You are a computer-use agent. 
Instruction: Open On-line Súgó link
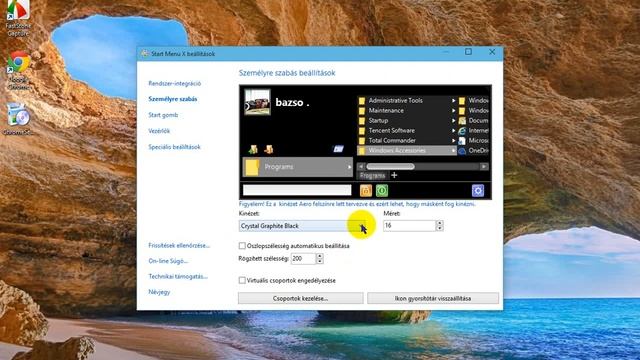click(x=168, y=261)
